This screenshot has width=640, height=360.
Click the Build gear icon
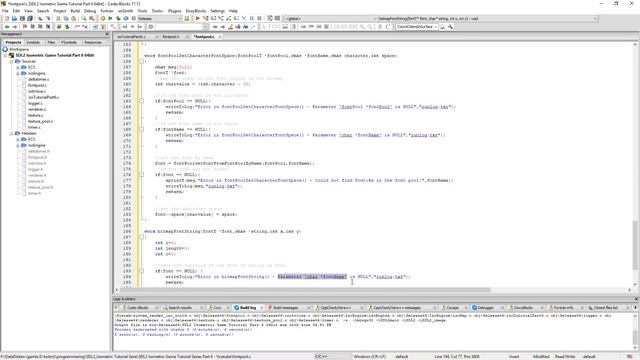pyautogui.click(x=102, y=19)
